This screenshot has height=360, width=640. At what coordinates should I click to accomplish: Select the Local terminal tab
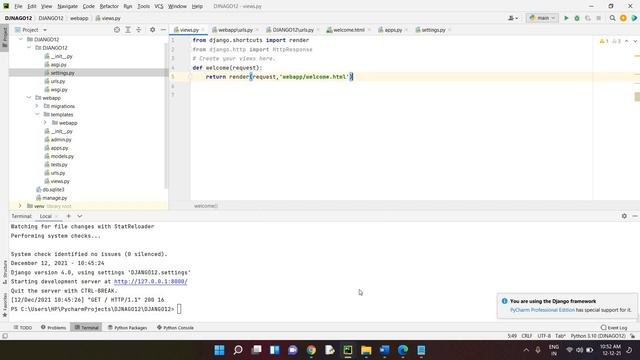pos(46,216)
